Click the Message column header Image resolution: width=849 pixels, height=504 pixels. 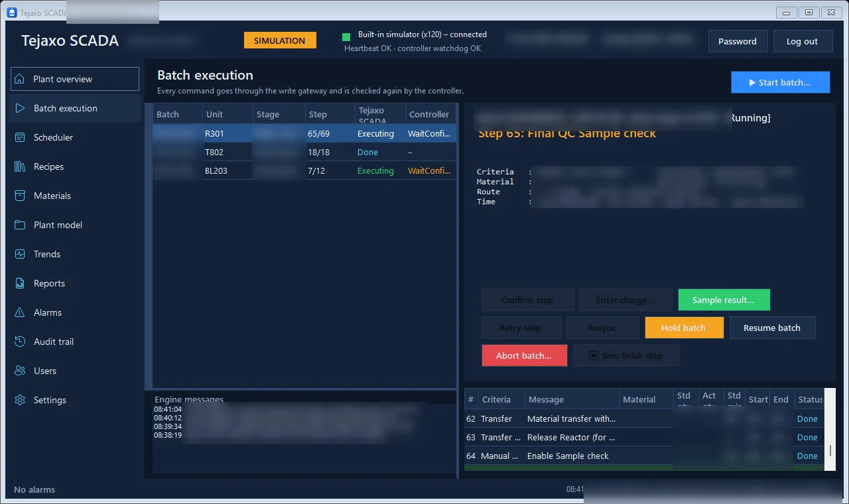coord(572,399)
